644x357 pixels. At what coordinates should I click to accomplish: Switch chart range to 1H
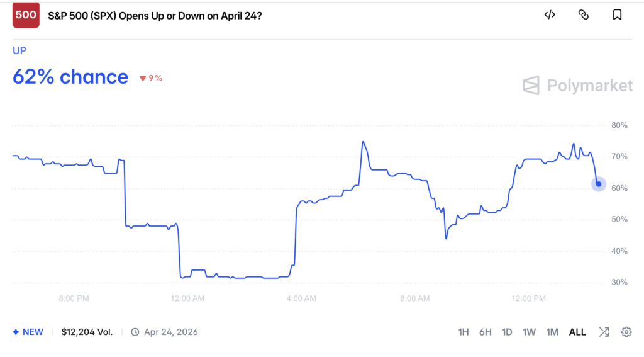464,332
